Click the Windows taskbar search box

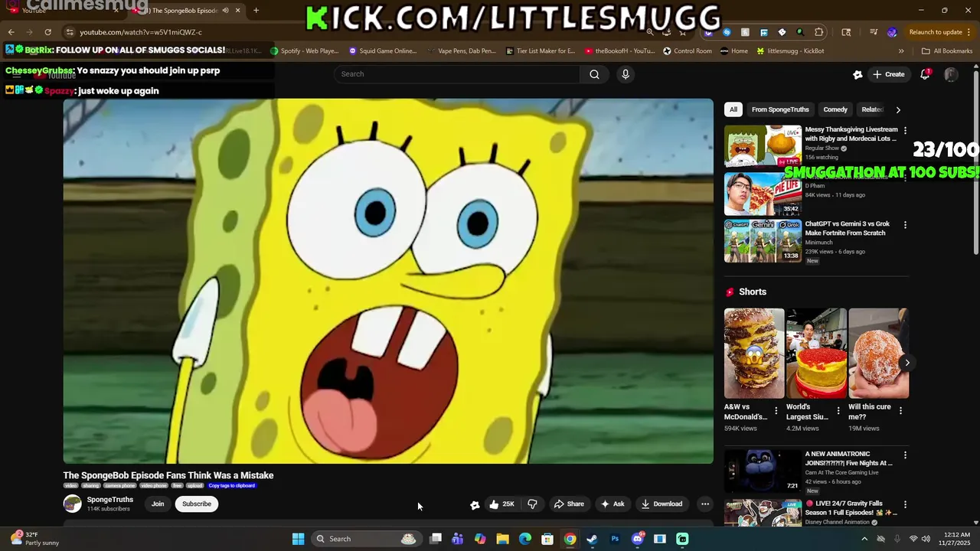tap(366, 539)
